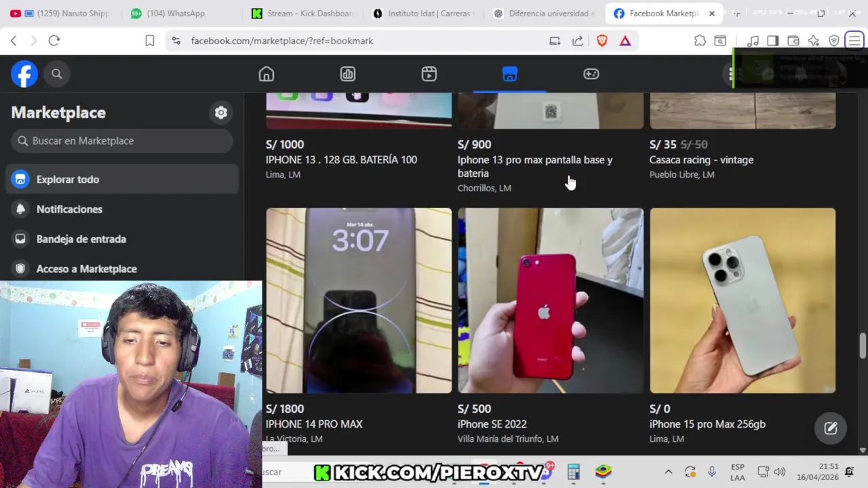This screenshot has height=488, width=868.
Task: Open the Facebook Gaming controller icon
Action: (x=591, y=74)
